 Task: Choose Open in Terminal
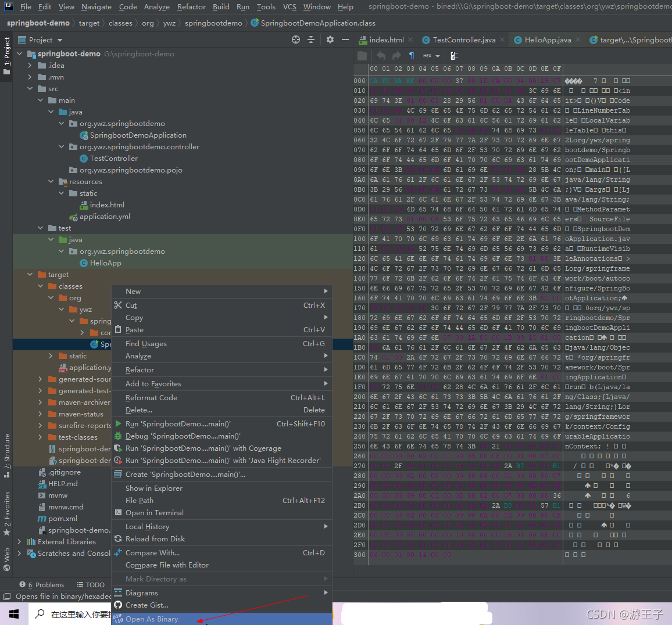coord(221,513)
